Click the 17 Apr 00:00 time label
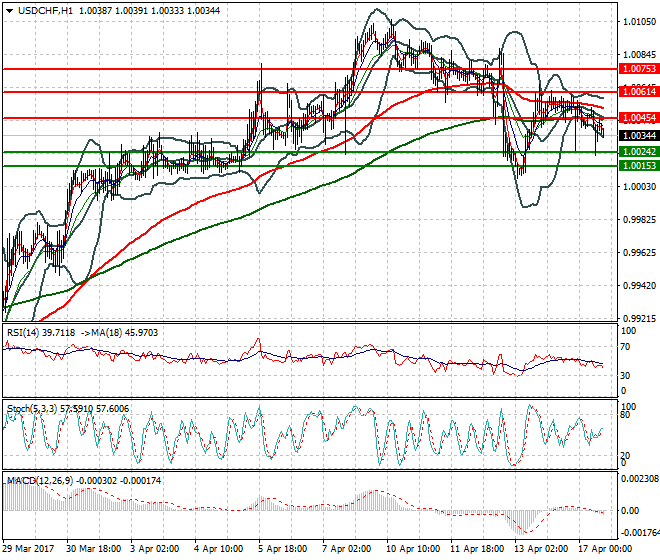Viewport: 660px width, 560px height. [605, 549]
